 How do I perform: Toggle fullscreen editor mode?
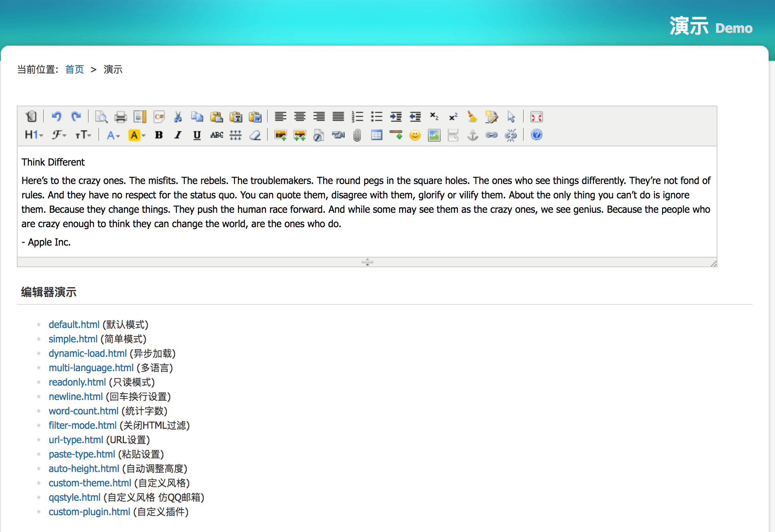click(536, 117)
